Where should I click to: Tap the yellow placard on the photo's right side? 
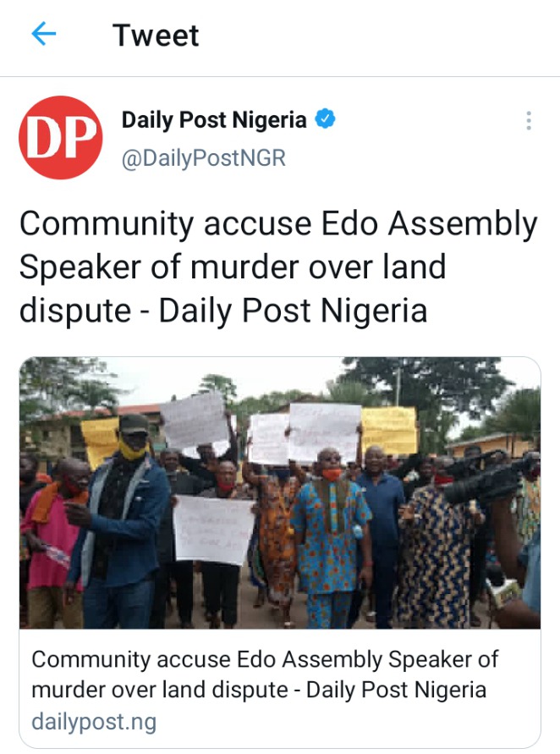pyautogui.click(x=389, y=431)
